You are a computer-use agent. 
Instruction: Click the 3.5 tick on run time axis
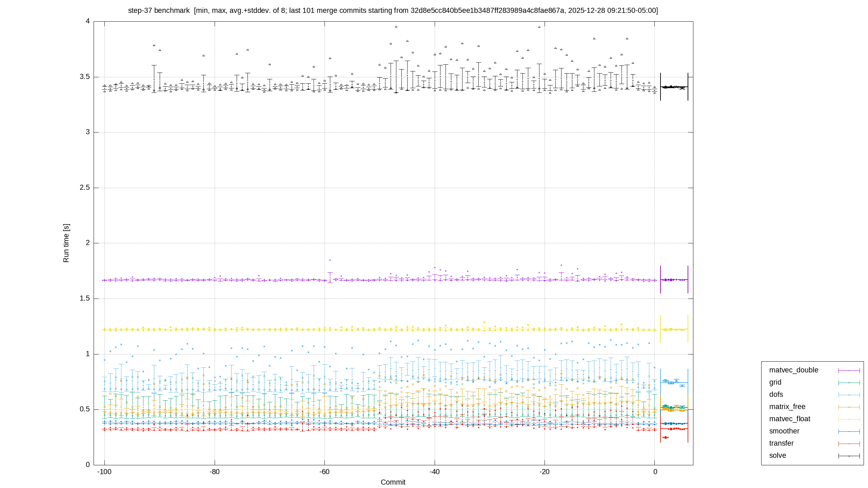pyautogui.click(x=85, y=77)
